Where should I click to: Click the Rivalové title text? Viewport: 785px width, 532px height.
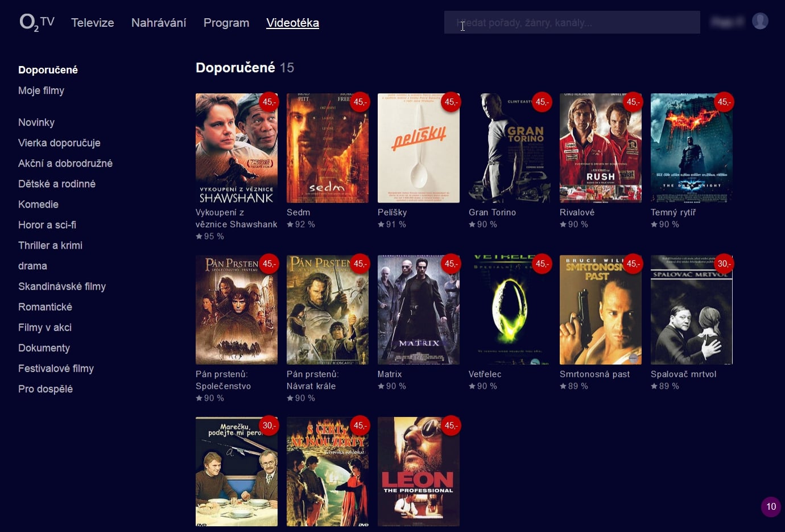577,212
